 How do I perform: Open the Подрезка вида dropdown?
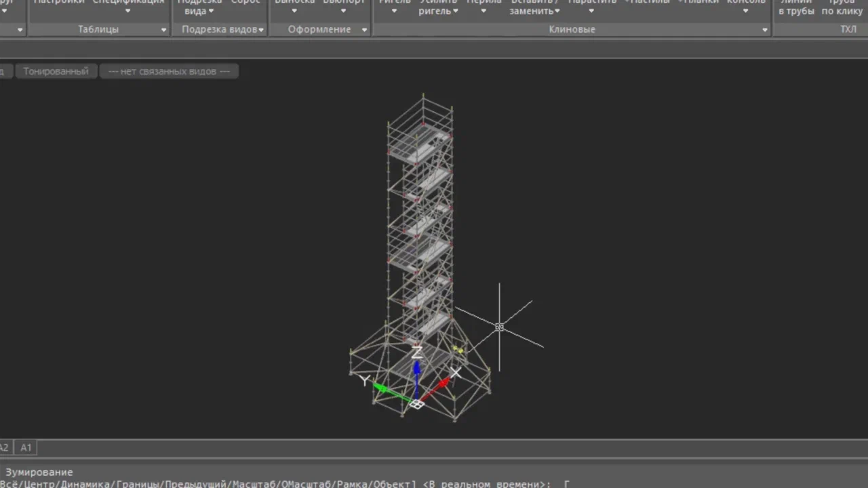[x=199, y=7]
